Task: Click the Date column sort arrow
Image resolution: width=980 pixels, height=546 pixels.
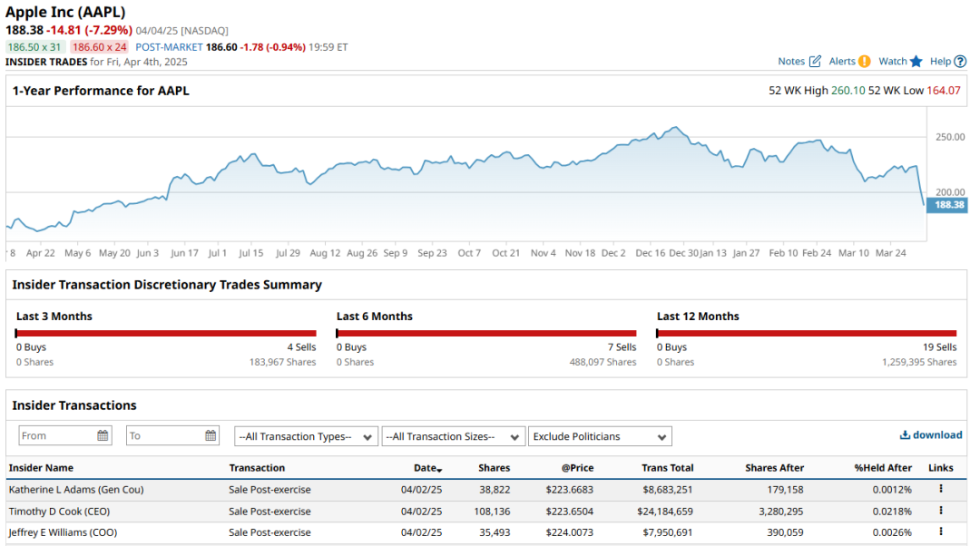Action: pos(440,470)
